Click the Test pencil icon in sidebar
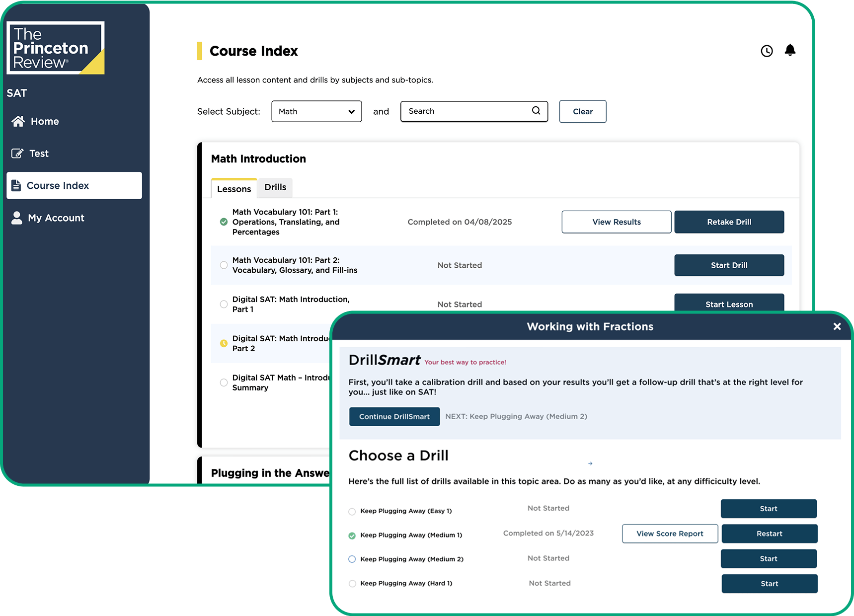The image size is (854, 616). (17, 154)
